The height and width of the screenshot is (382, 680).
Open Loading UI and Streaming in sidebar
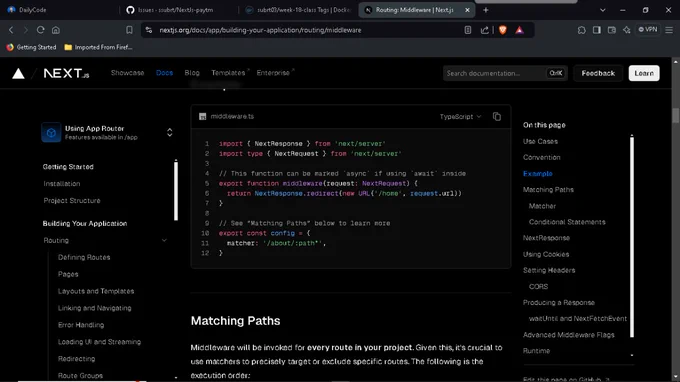[99, 342]
